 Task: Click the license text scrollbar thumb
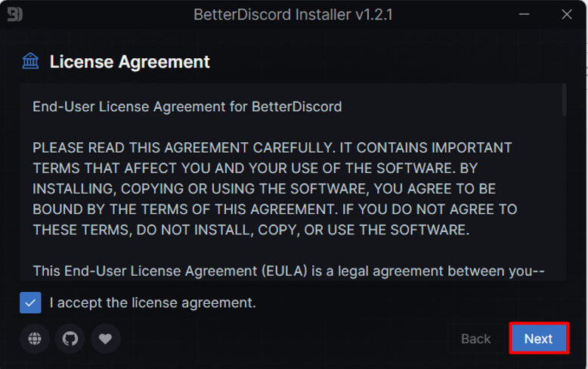point(564,99)
